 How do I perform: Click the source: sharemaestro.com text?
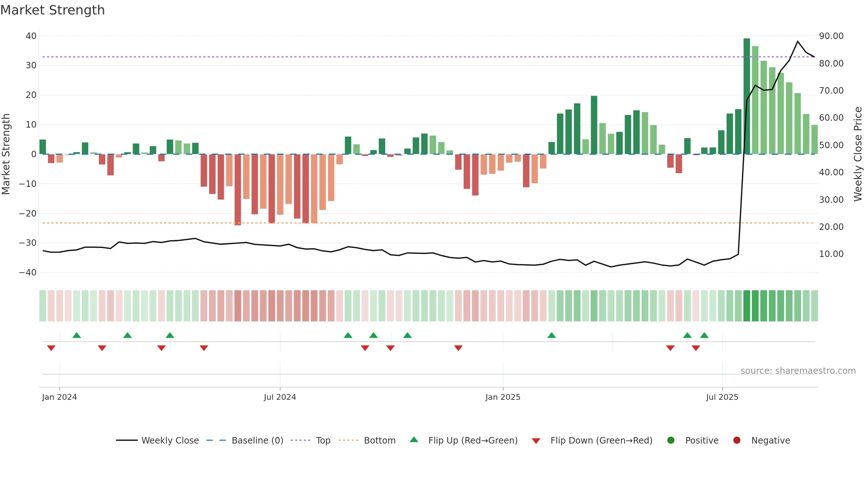798,371
